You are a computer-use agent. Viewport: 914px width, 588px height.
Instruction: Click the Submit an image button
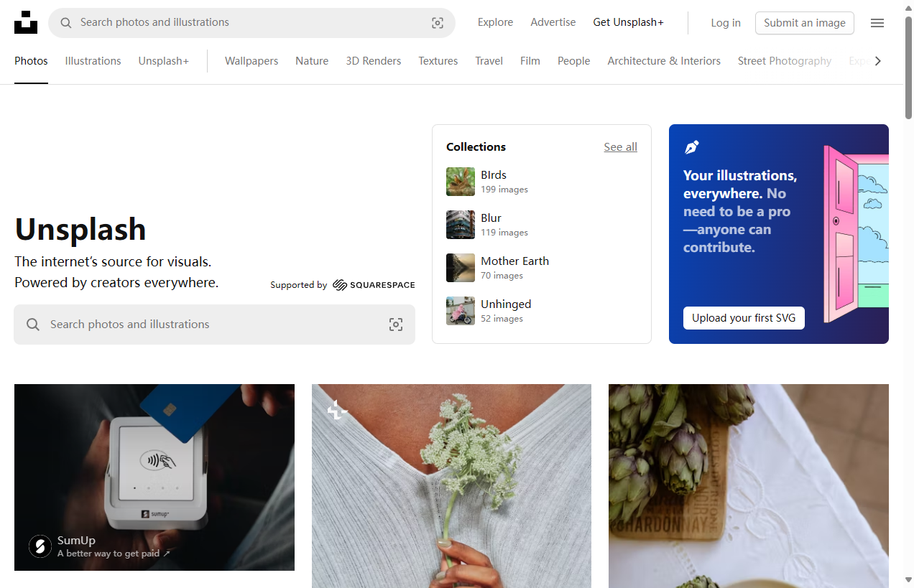[x=804, y=23]
